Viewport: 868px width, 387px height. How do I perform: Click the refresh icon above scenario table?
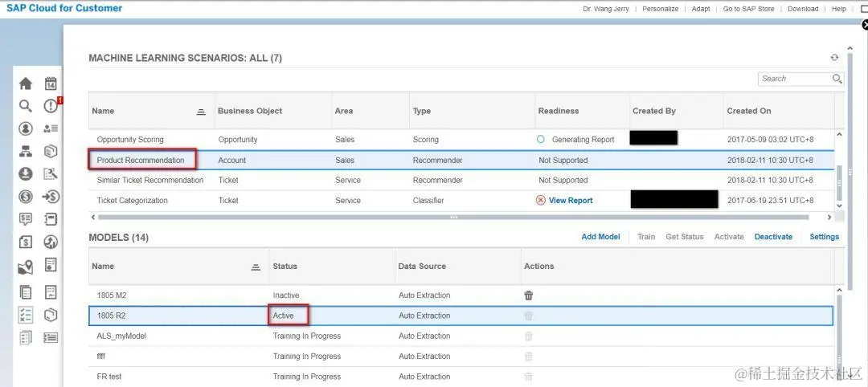coord(834,58)
